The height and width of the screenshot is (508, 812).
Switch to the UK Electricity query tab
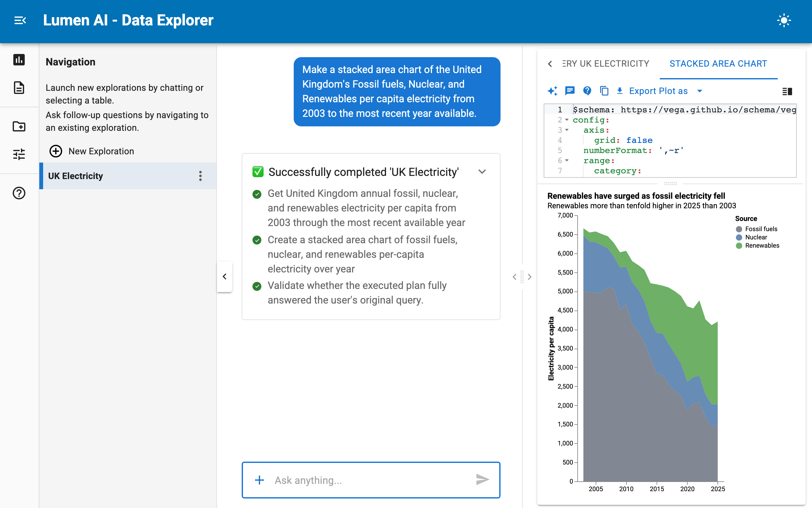click(606, 63)
